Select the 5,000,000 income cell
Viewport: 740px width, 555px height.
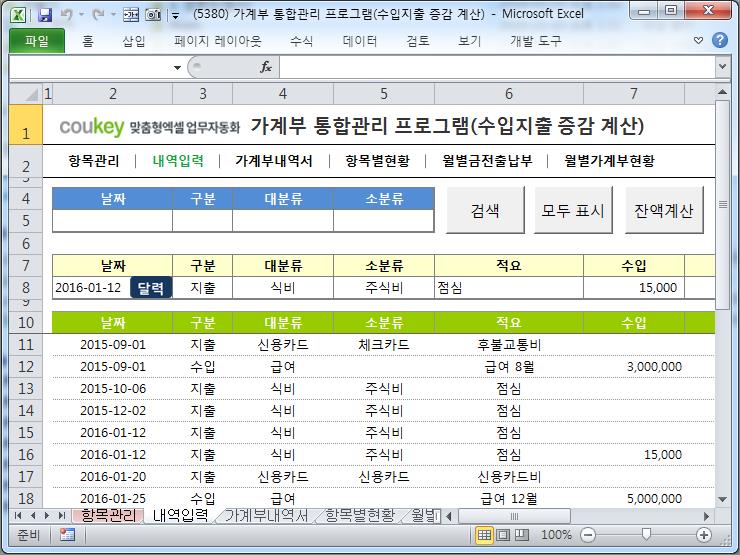click(634, 498)
